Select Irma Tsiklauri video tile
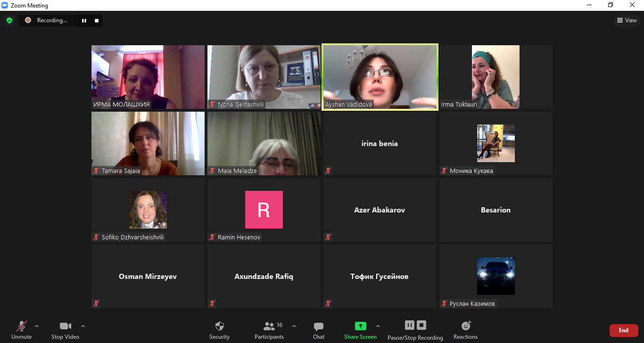This screenshot has height=343, width=644. click(496, 77)
